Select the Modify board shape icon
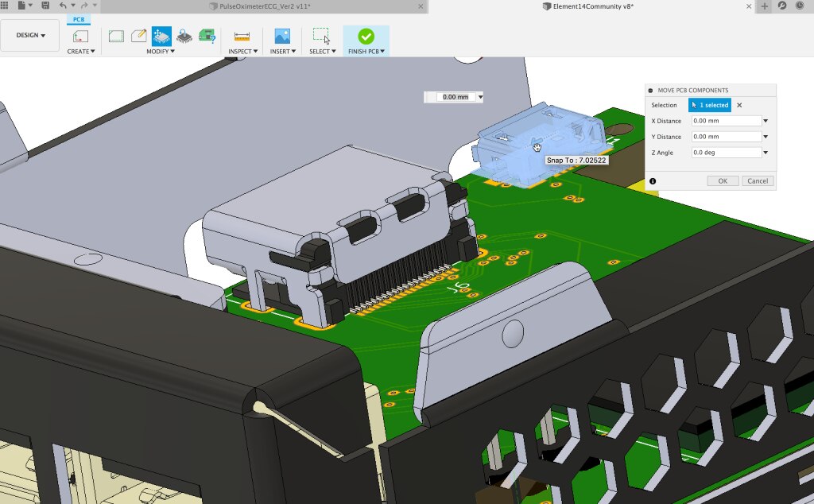 pyautogui.click(x=116, y=36)
